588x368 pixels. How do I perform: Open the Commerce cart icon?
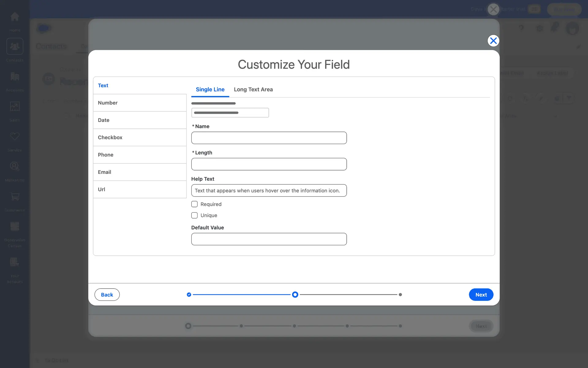click(15, 197)
